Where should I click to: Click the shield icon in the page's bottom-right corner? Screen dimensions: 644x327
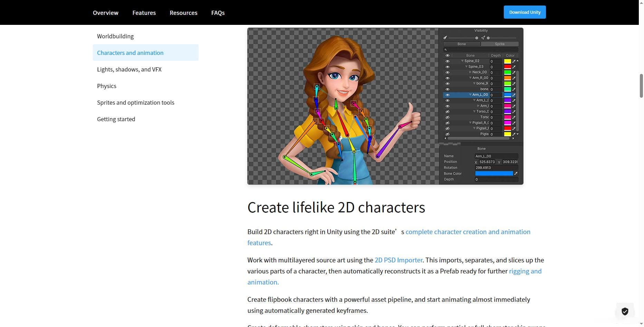[x=625, y=311]
